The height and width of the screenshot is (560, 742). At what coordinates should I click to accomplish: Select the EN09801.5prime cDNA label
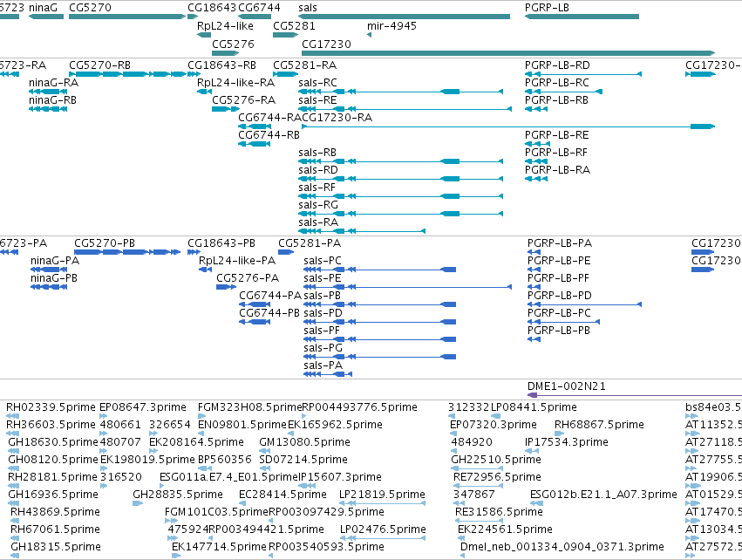click(242, 425)
